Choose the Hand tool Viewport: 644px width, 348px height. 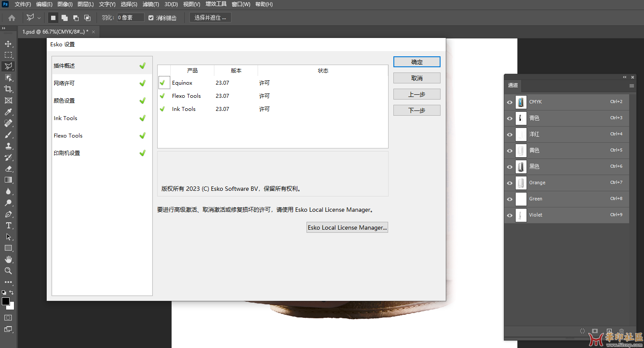8,259
